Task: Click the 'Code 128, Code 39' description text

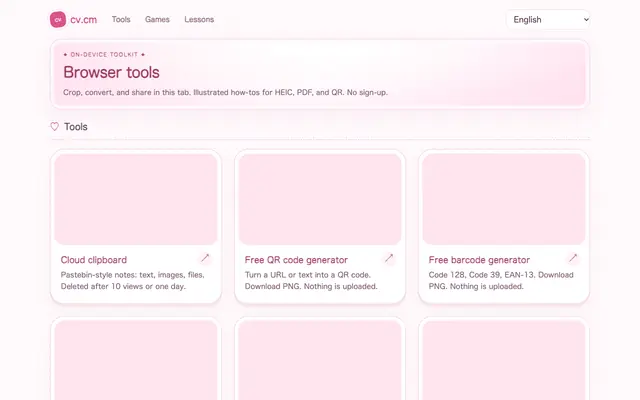Action: click(x=501, y=280)
